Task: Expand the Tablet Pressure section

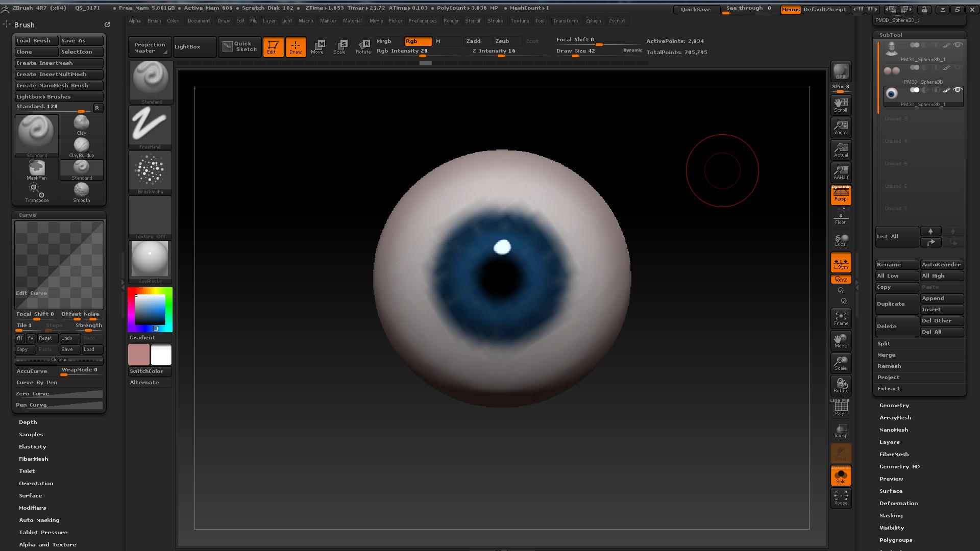Action: click(x=43, y=533)
